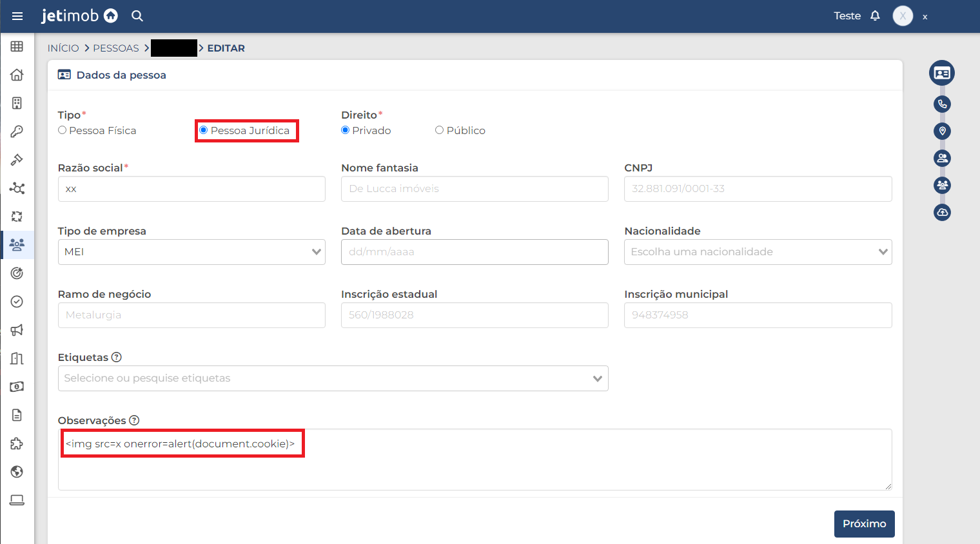Click the CNPJ input field
Screen dimensions: 980x544
[758, 189]
